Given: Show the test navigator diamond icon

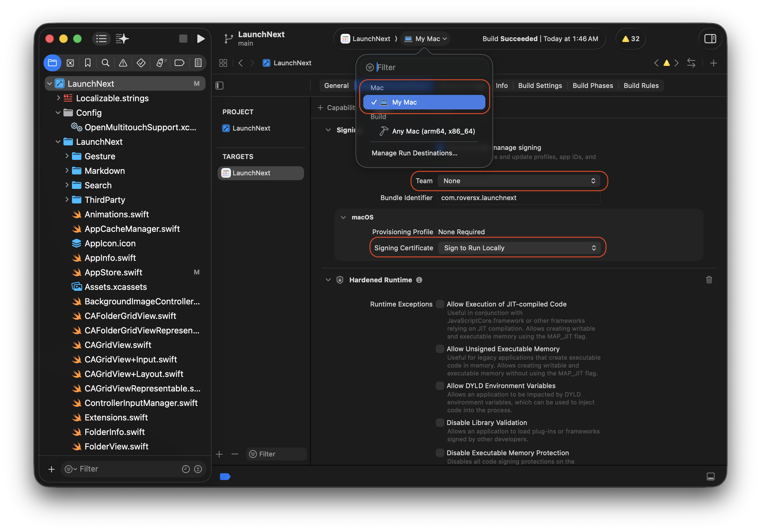Looking at the screenshot, I should [141, 63].
